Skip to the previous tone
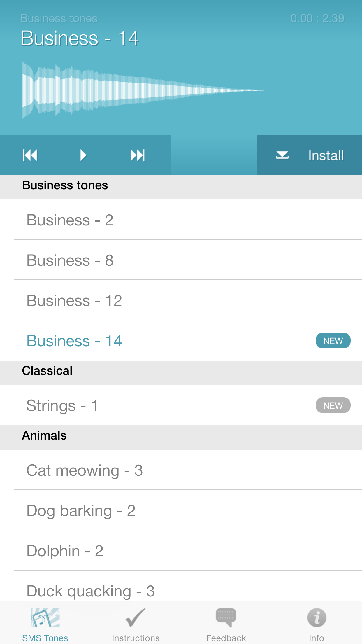Screen dimensions: 362x644 click(30, 155)
